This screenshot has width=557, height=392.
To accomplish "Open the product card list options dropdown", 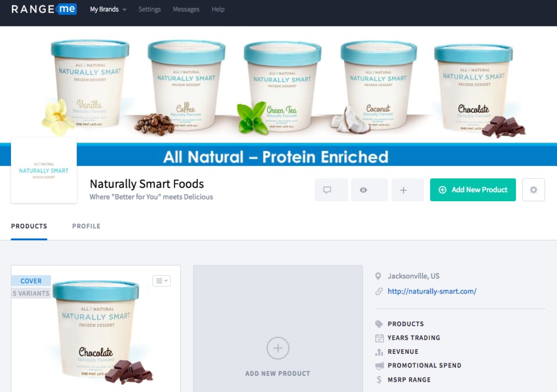I will click(162, 281).
